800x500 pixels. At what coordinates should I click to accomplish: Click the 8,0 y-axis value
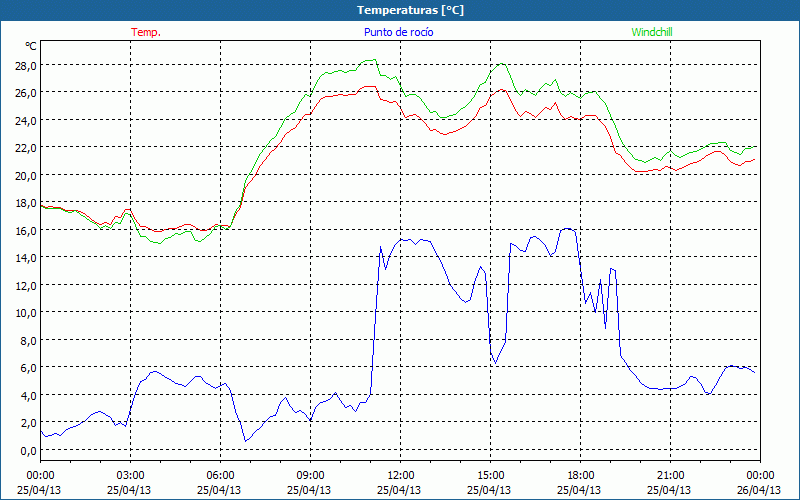(29, 340)
